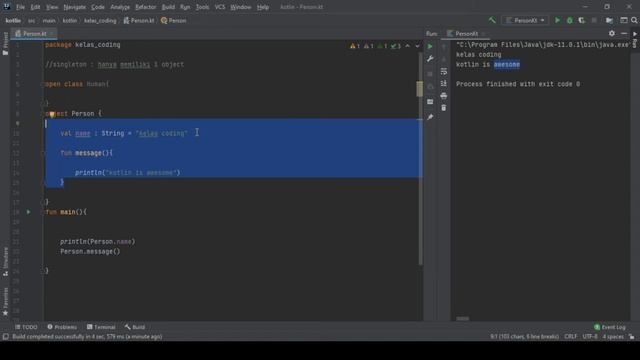Open UTF-8 file encoding selector

pyautogui.click(x=590, y=337)
